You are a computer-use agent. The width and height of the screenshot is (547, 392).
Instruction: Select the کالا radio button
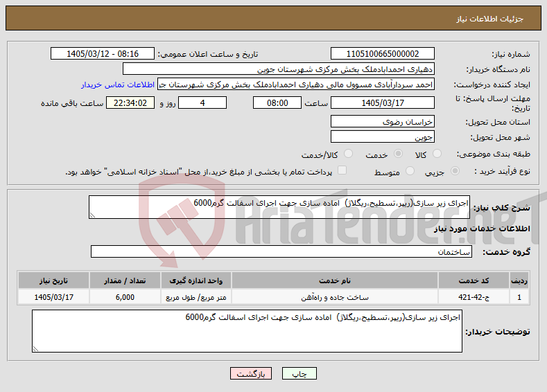pos(437,154)
